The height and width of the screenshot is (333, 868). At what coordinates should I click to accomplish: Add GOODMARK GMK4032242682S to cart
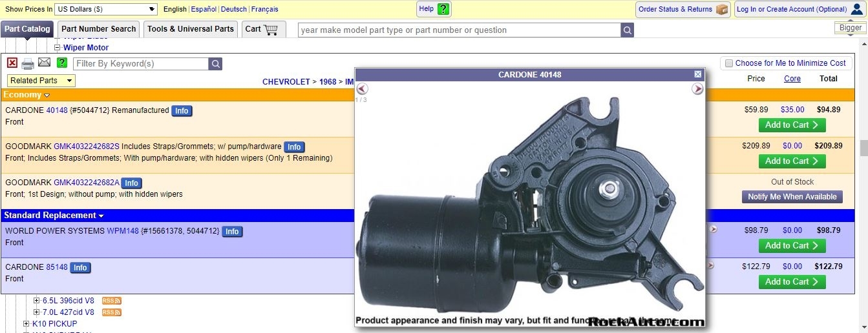(x=792, y=161)
